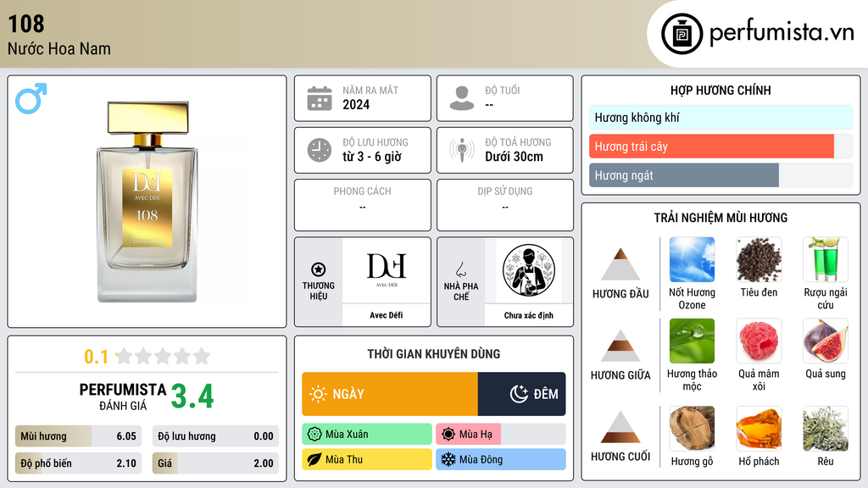Click the Hương cuối pyramid icon

620,427
